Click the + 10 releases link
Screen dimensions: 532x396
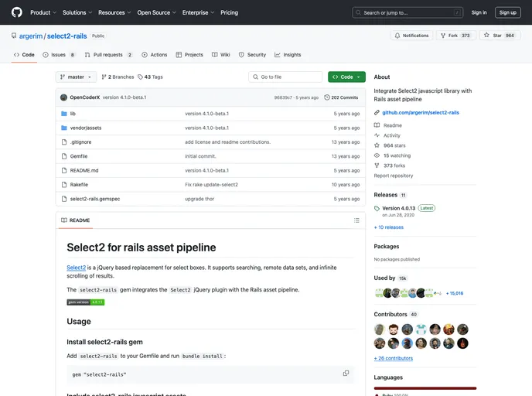389,227
